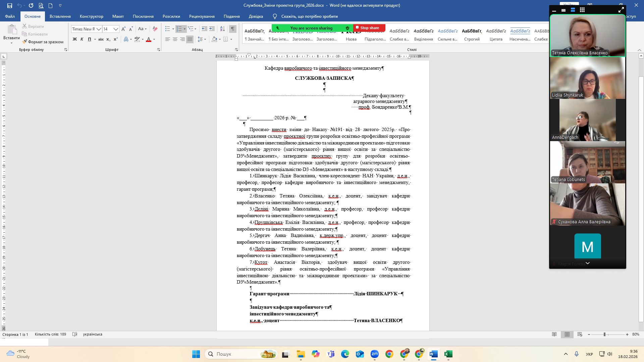Click the red font color swatch
The image size is (644, 362).
[149, 40]
